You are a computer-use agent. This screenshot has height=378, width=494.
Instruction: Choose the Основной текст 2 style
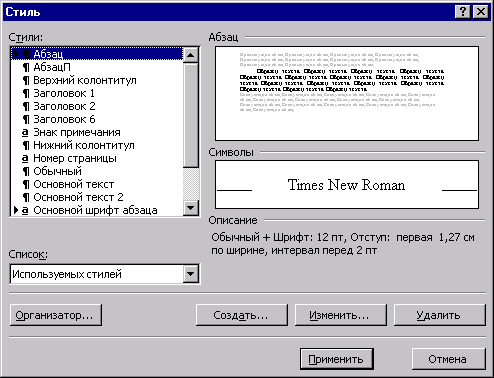[97, 197]
